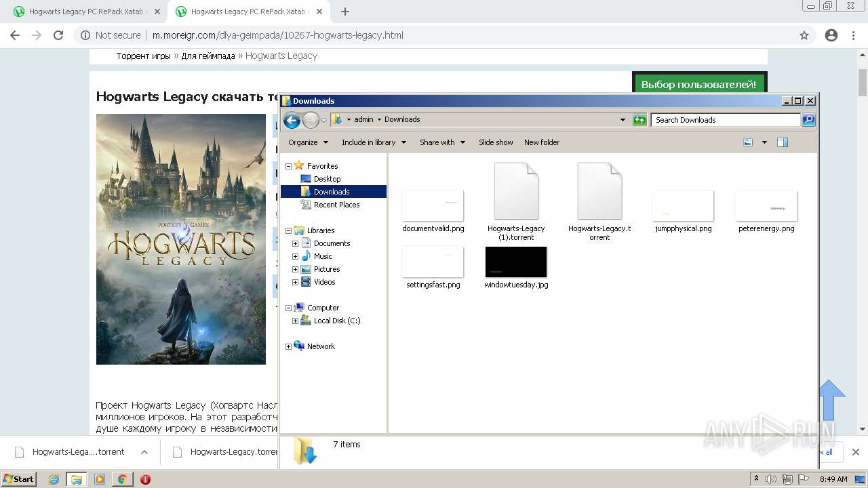Image resolution: width=868 pixels, height=488 pixels.
Task: Go back in Downloads Explorer window
Action: (292, 121)
